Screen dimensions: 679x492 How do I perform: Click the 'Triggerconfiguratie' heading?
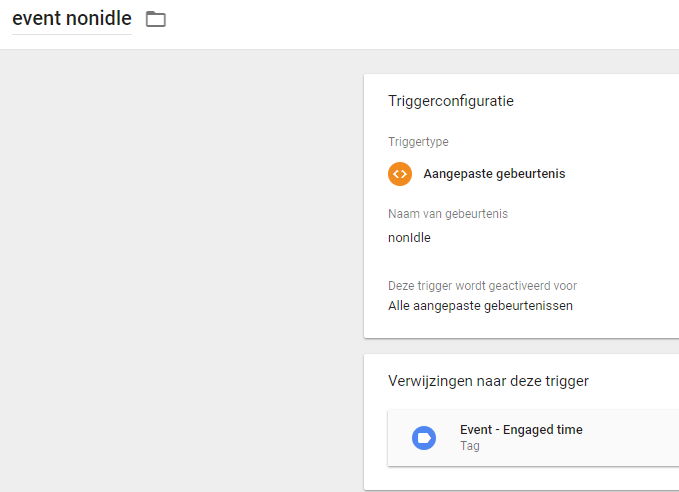click(x=451, y=101)
